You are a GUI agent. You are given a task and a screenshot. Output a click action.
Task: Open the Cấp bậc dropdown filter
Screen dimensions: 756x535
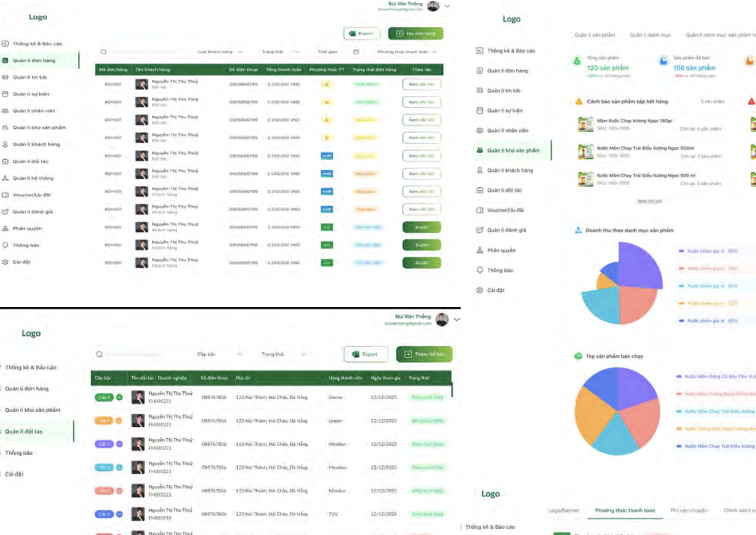tap(219, 354)
